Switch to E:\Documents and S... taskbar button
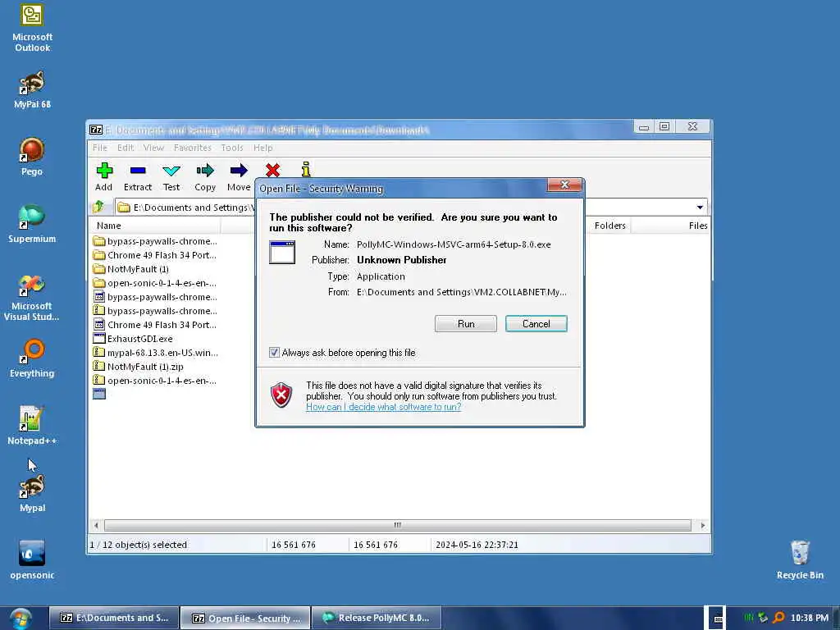 click(x=114, y=619)
